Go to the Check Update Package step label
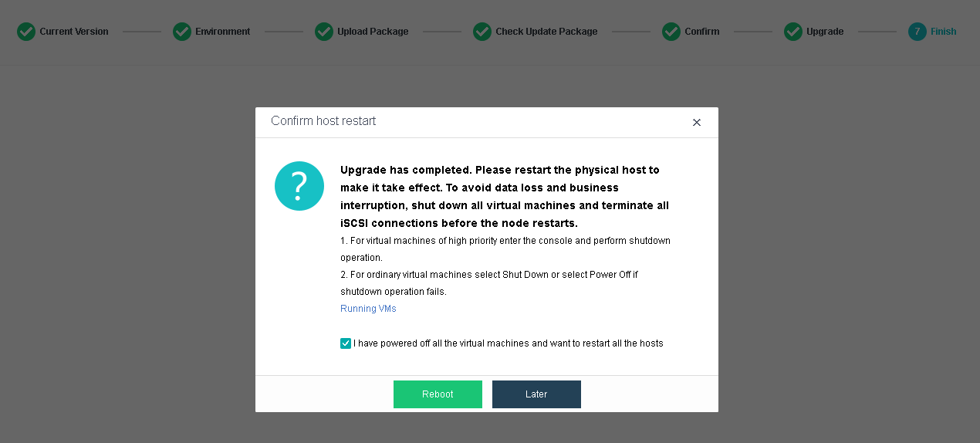Screen dimensions: 980x443 pyautogui.click(x=546, y=32)
